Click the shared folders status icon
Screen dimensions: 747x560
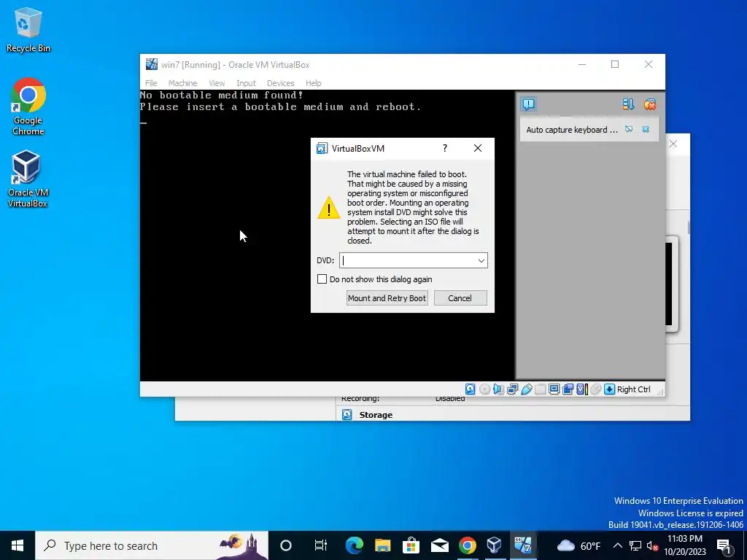[541, 389]
